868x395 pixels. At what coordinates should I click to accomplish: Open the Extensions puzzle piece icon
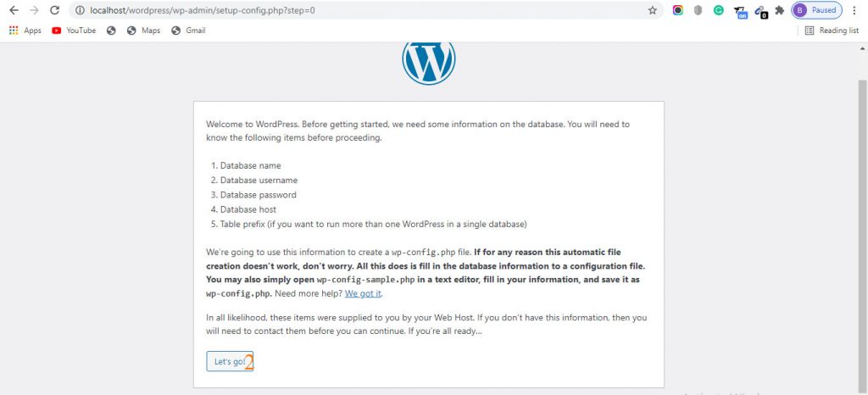(780, 10)
